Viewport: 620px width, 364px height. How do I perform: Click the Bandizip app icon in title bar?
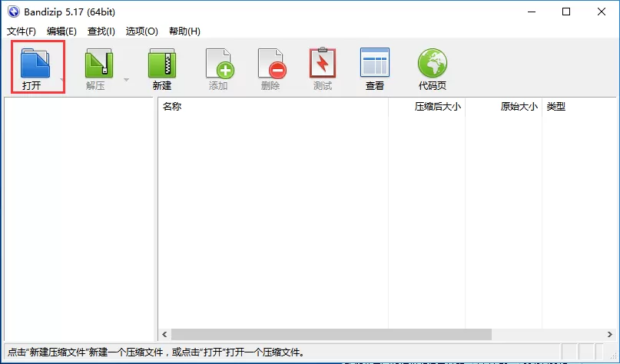pyautogui.click(x=13, y=12)
